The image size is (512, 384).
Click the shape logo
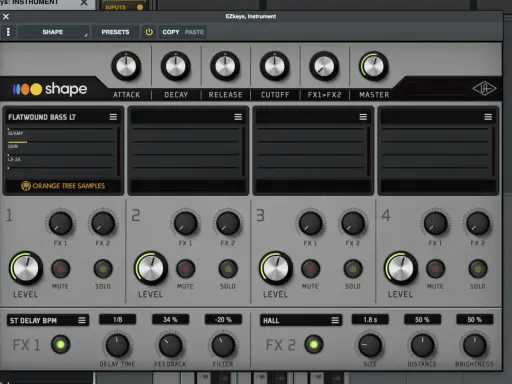pos(50,89)
